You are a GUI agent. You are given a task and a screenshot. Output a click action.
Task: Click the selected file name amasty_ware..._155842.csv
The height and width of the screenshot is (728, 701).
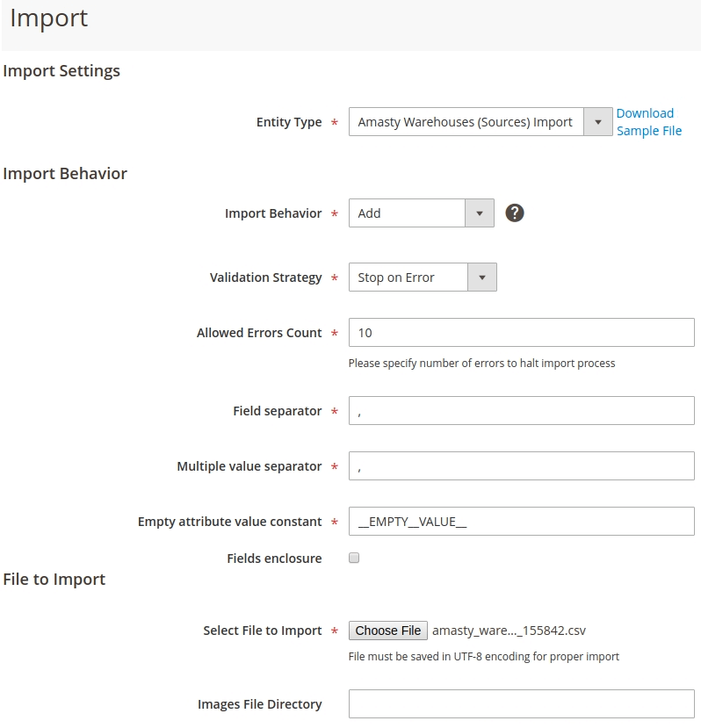click(x=509, y=631)
